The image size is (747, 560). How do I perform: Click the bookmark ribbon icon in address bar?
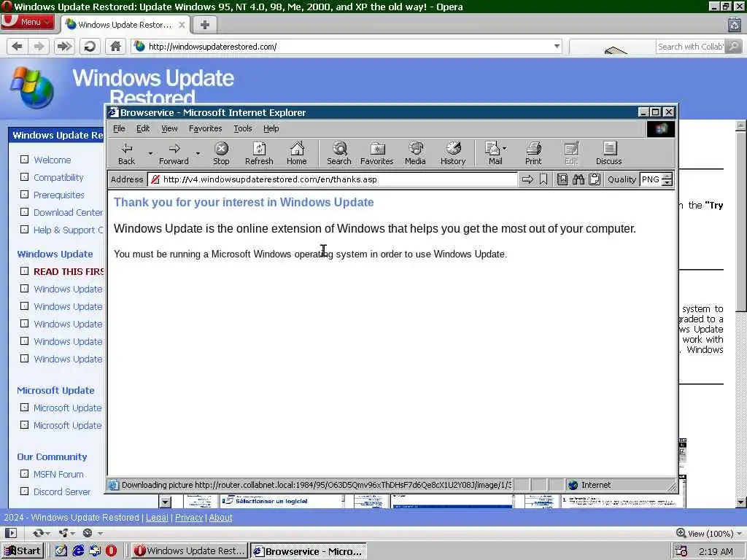point(543,179)
